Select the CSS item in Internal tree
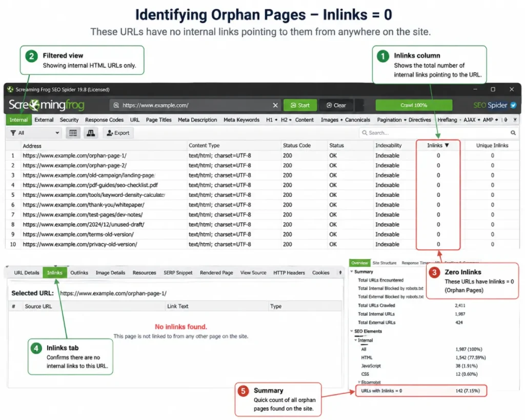 pos(365,374)
